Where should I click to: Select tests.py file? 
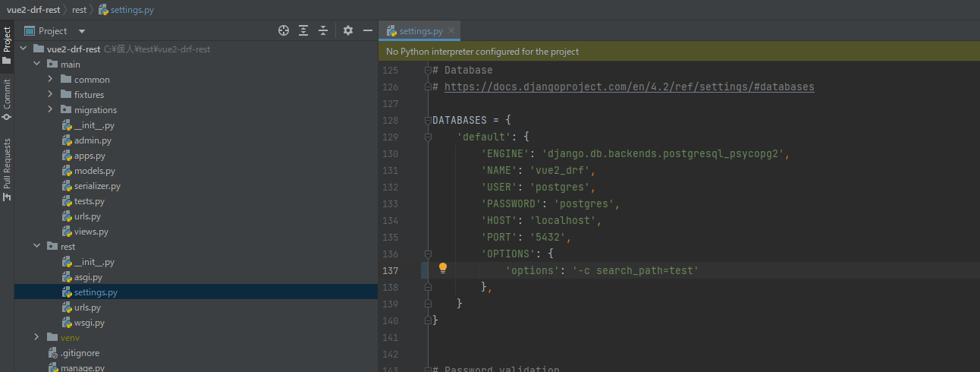[90, 201]
